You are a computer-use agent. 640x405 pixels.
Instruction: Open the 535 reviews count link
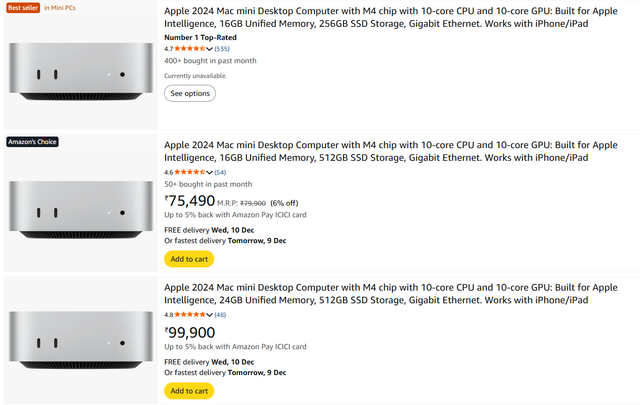click(222, 48)
